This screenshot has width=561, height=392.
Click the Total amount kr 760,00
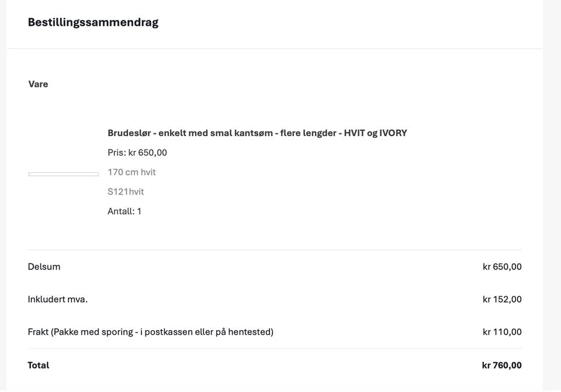[x=501, y=365]
